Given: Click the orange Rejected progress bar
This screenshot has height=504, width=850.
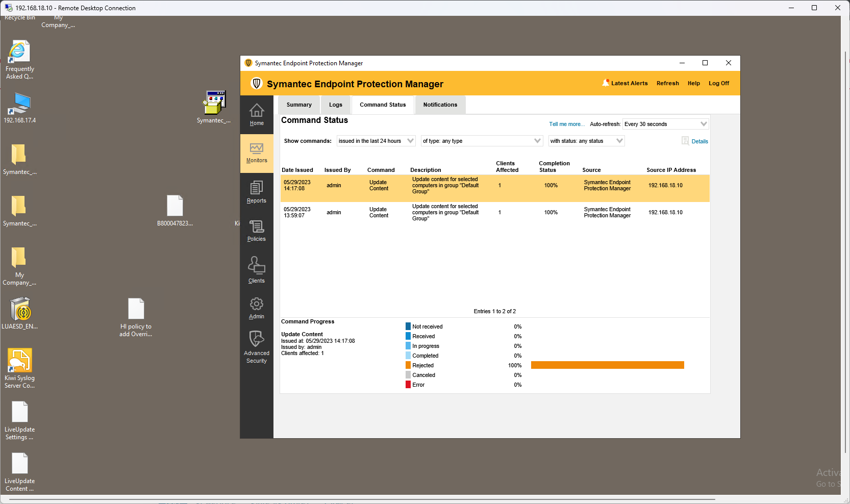Looking at the screenshot, I should (x=607, y=365).
